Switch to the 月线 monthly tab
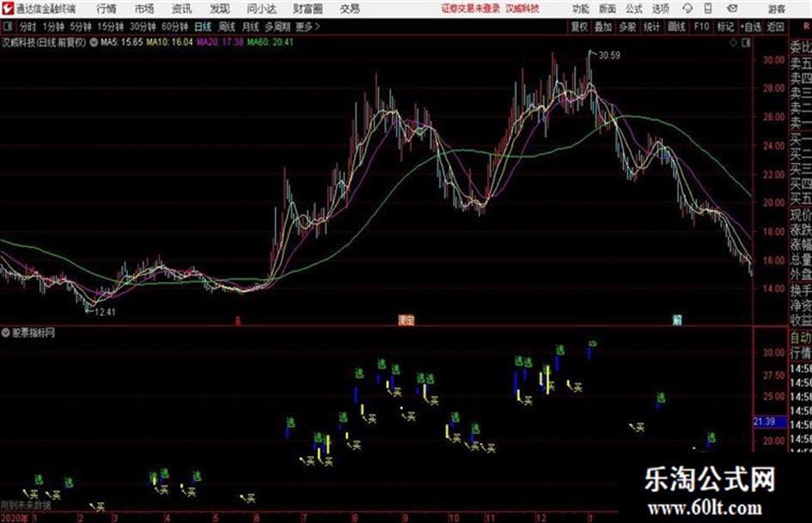Screen dimensions: 812x523 click(251, 27)
